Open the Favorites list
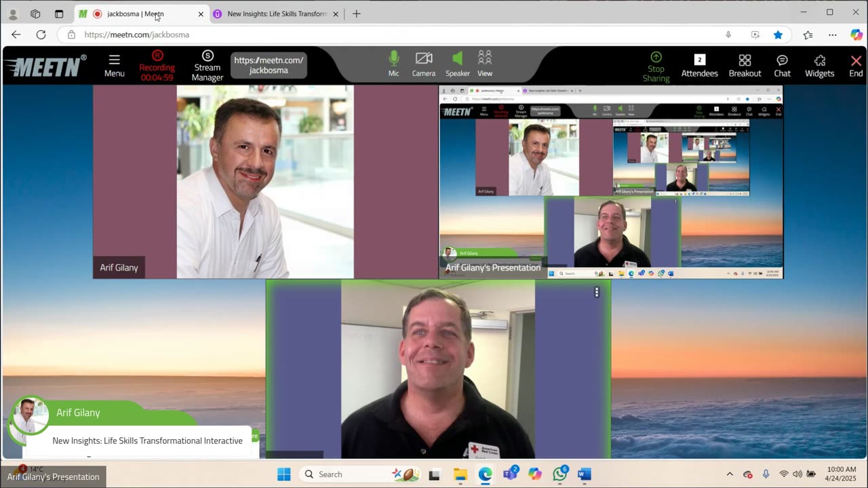The height and width of the screenshot is (488, 868). pos(808,35)
